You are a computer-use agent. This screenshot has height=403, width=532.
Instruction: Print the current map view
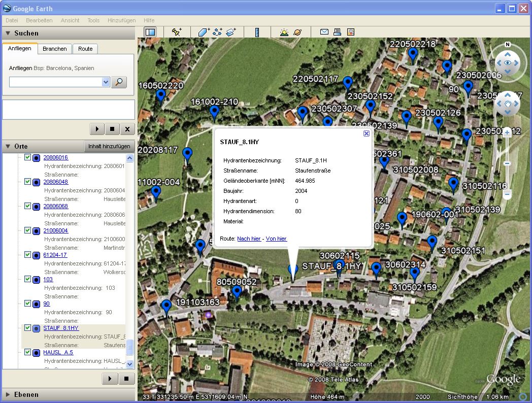[337, 32]
